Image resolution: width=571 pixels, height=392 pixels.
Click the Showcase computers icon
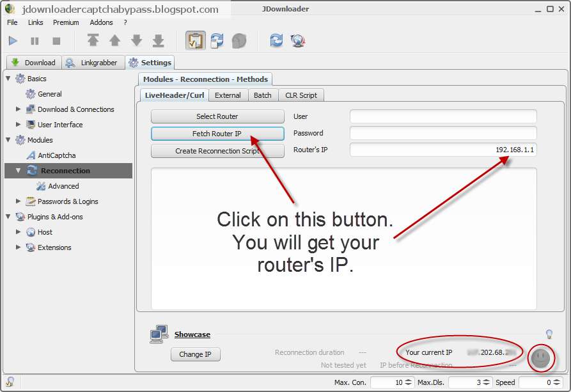[159, 334]
